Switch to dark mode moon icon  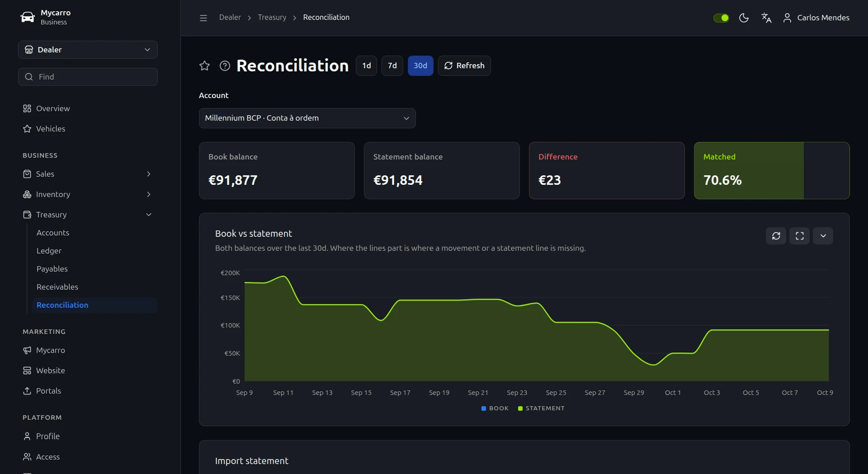point(744,18)
